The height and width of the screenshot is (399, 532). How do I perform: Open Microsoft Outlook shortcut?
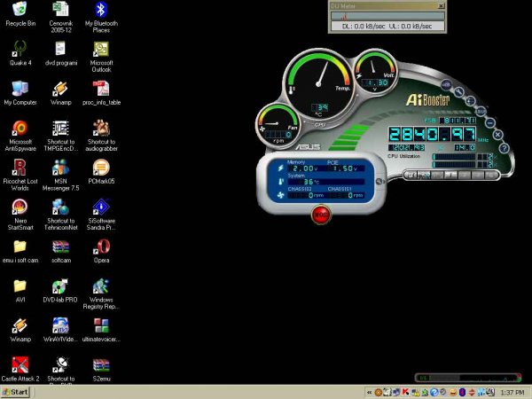pyautogui.click(x=101, y=57)
